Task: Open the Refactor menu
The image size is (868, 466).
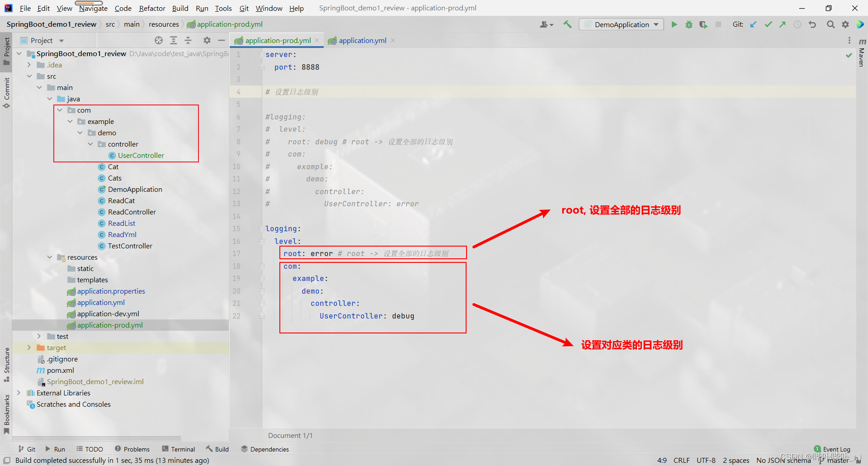Action: 152,8
